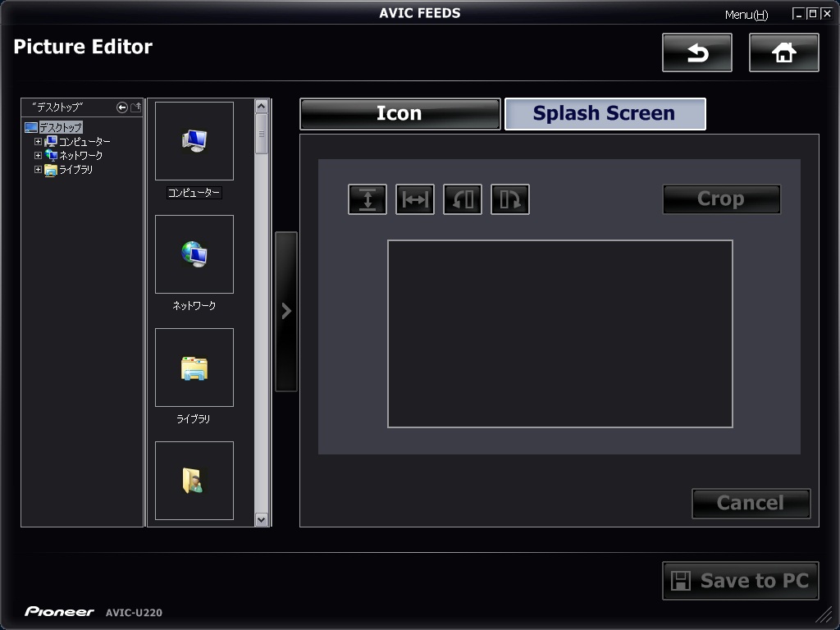Rotate image left with counterclockwise icon
Image resolution: width=840 pixels, height=630 pixels.
463,199
